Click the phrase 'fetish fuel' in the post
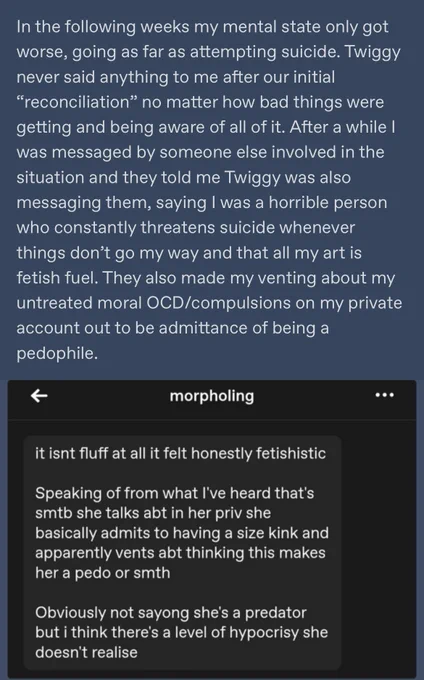 (57, 278)
